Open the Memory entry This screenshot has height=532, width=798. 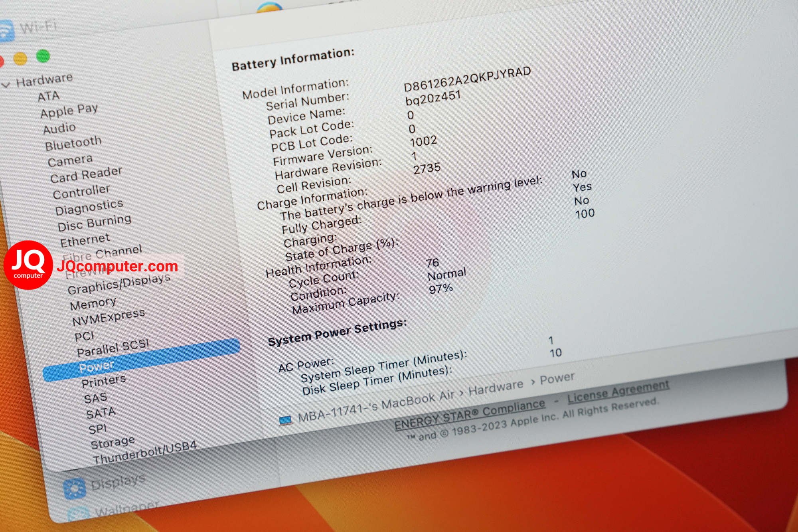(93, 304)
